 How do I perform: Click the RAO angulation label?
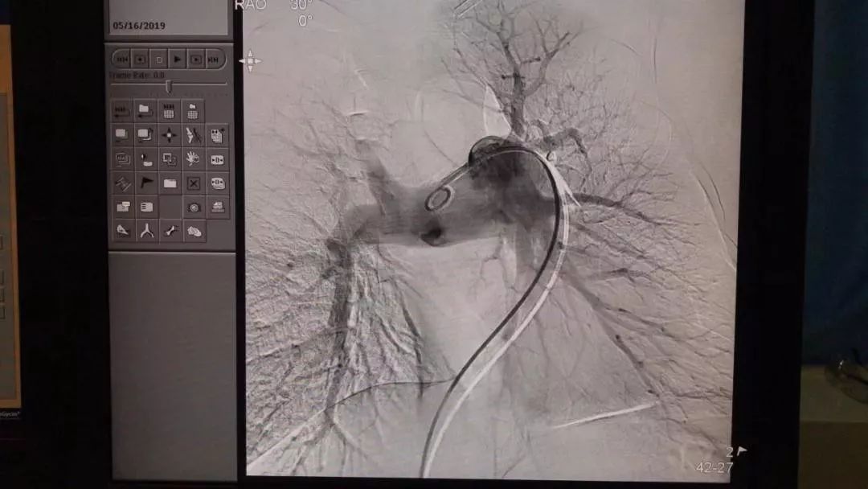(x=251, y=5)
